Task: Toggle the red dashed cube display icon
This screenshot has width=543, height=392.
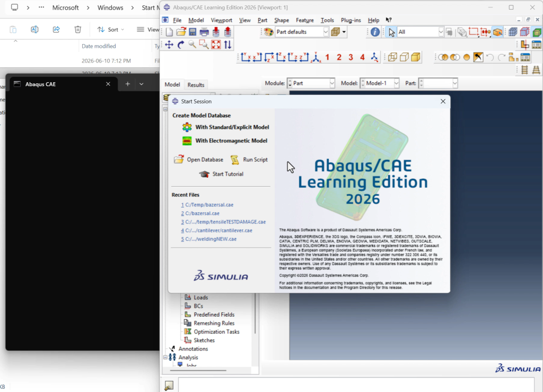Action: tap(524, 32)
